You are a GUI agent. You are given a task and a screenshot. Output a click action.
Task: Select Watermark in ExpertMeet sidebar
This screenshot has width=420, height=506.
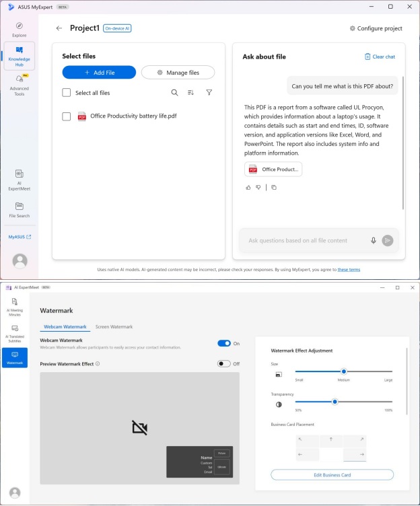[x=15, y=358]
